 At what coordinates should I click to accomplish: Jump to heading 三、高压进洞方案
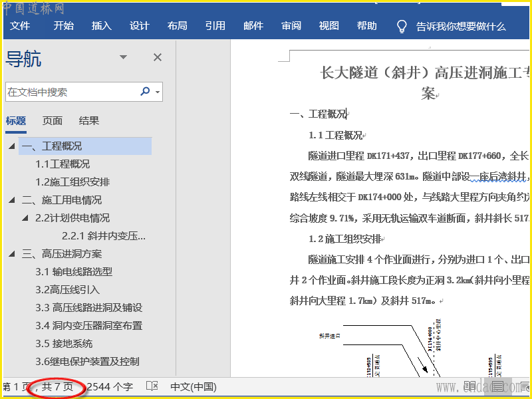click(62, 254)
